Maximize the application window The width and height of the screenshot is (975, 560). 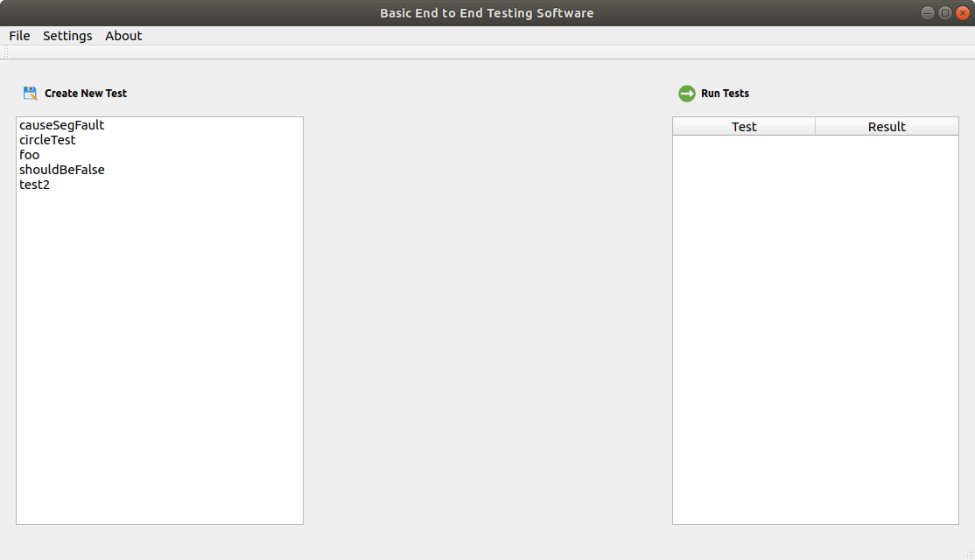click(945, 13)
